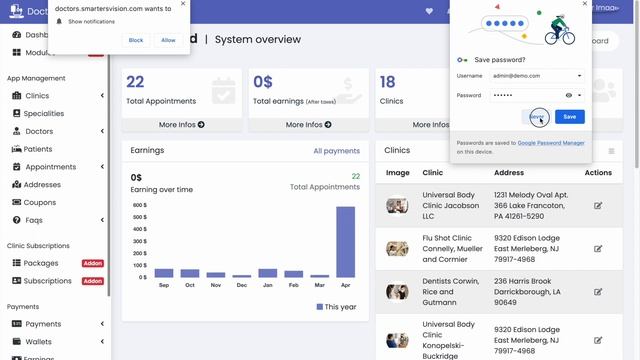640x360 pixels.
Task: Show password with the eye icon
Action: (x=569, y=95)
